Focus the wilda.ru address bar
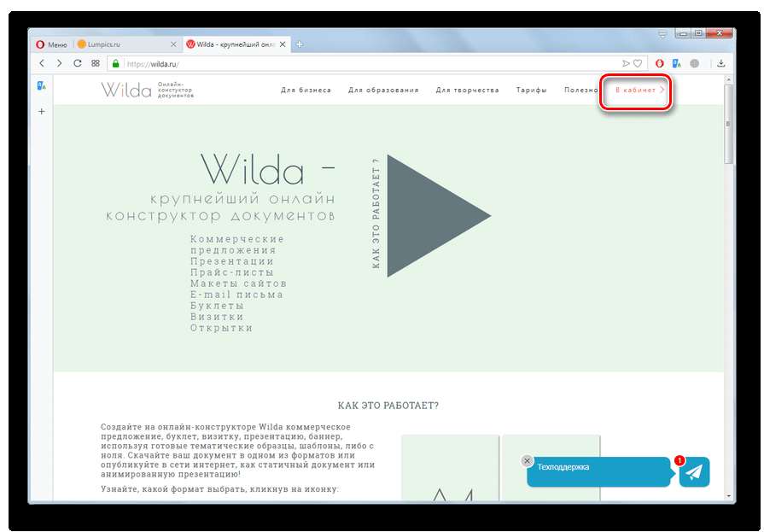Image resolution: width=764 pixels, height=532 pixels. pos(370,64)
